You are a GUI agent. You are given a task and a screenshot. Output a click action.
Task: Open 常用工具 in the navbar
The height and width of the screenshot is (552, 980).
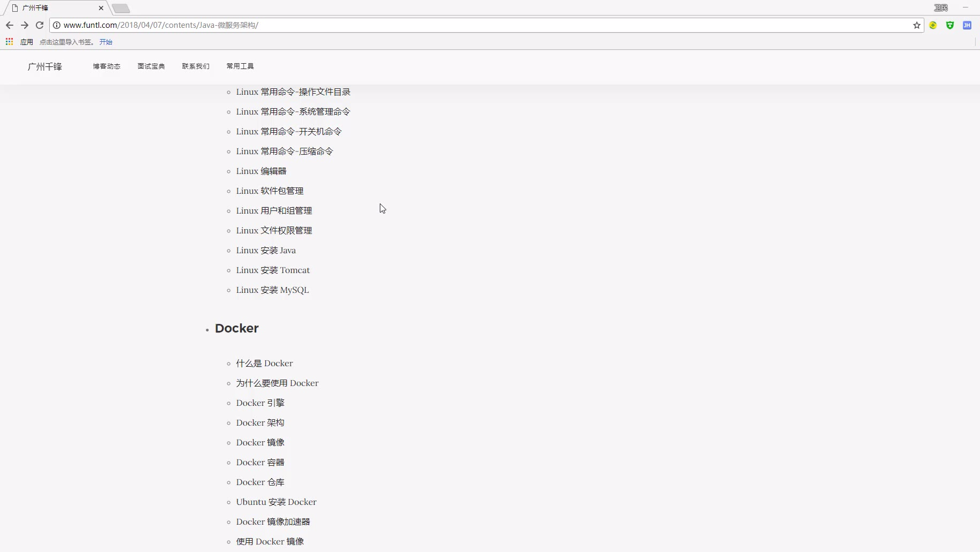pos(240,66)
